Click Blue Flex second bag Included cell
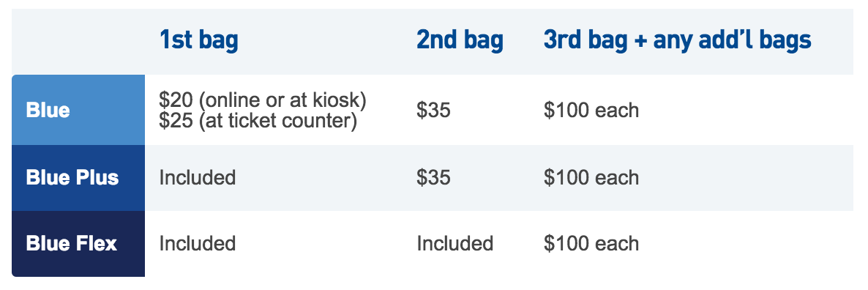Screen dimensions: 868x290 click(455, 244)
